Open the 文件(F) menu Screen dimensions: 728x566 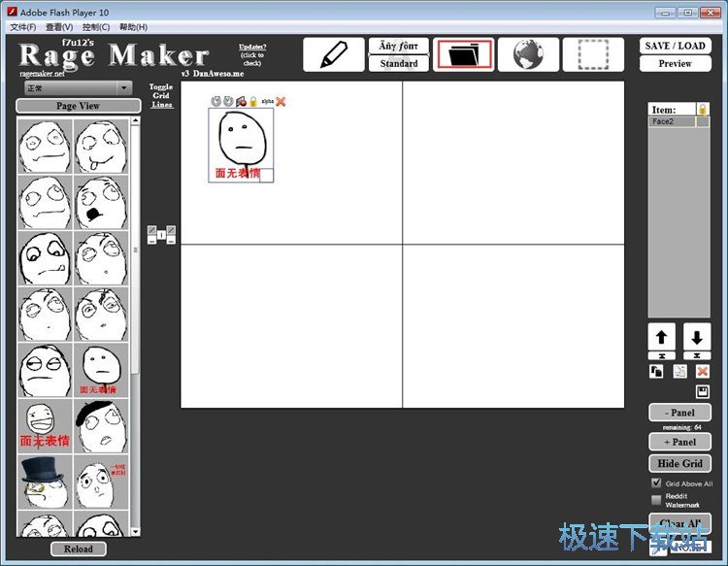[23, 27]
